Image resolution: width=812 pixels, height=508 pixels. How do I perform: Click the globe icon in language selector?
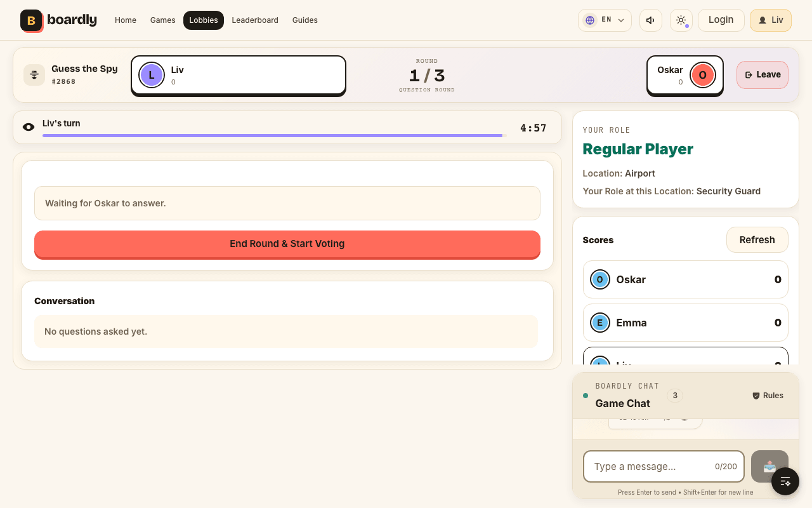tap(590, 20)
